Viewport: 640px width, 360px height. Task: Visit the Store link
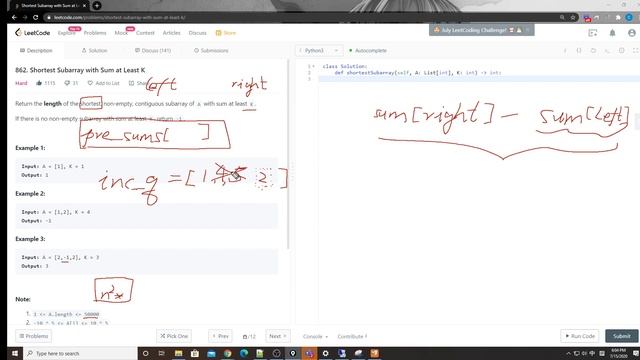coord(226,33)
